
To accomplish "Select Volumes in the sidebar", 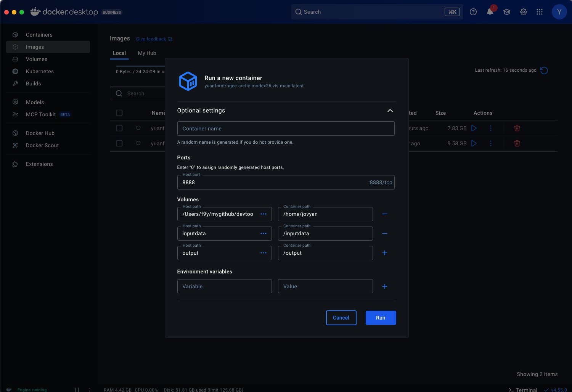I will tap(36, 59).
